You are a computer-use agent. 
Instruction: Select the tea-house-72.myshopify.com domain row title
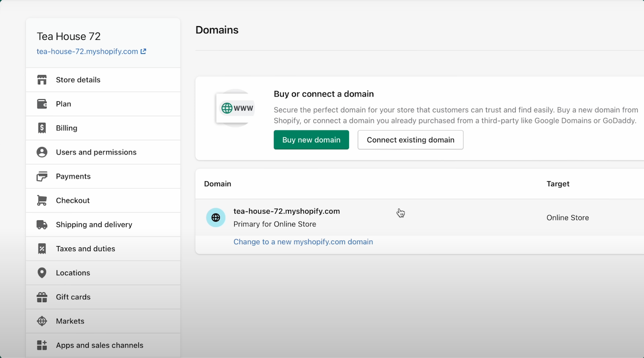click(x=287, y=211)
